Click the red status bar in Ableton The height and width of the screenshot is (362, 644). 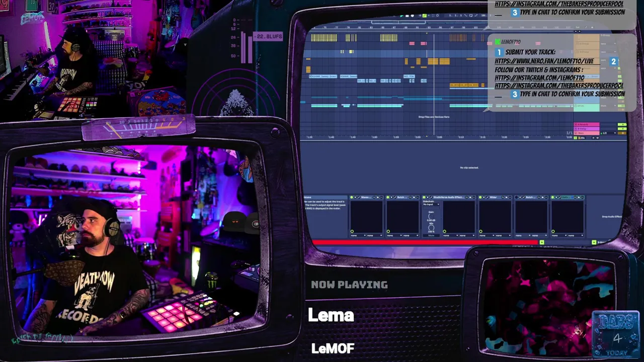(x=425, y=242)
